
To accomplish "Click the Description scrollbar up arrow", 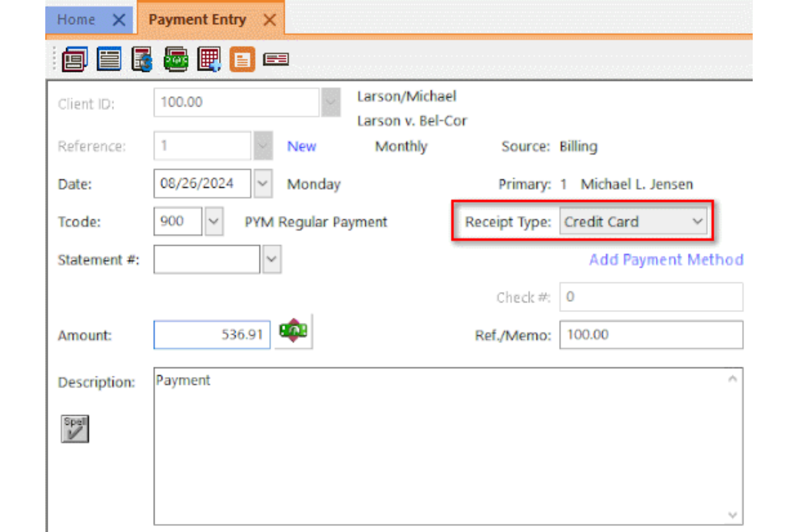I will pos(732,379).
